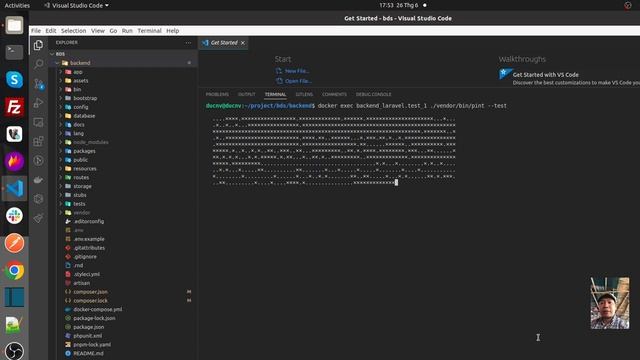The width and height of the screenshot is (640, 360).
Task: Open Source Control view in activity bar
Action: coord(38,84)
